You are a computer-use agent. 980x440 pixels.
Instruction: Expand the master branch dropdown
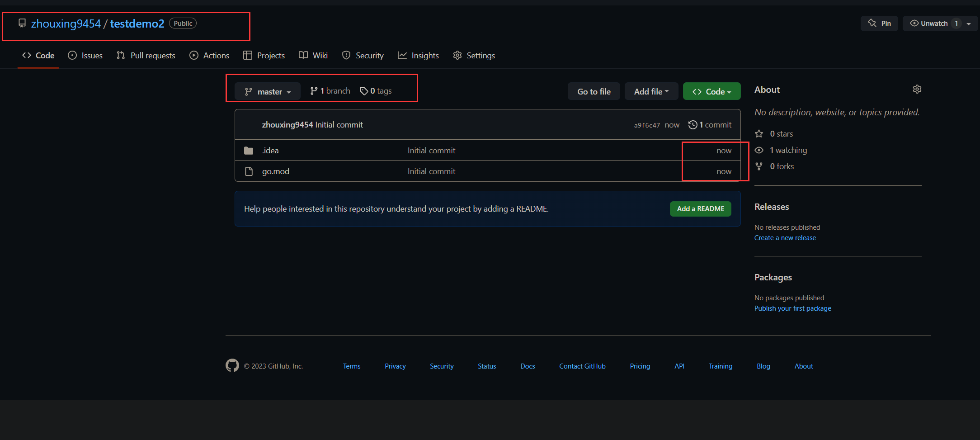268,91
